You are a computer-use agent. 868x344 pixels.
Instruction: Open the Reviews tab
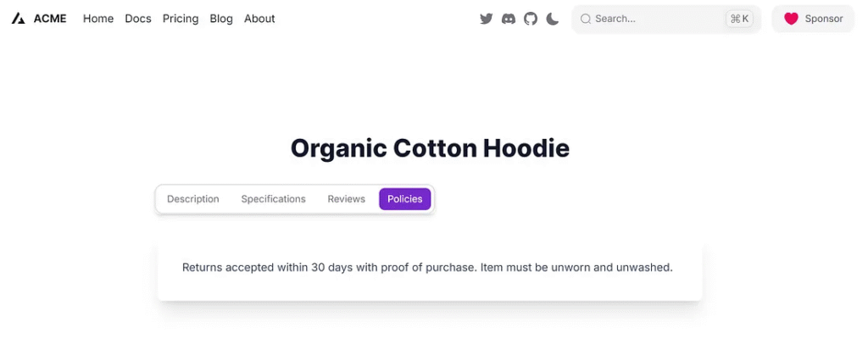click(x=346, y=199)
